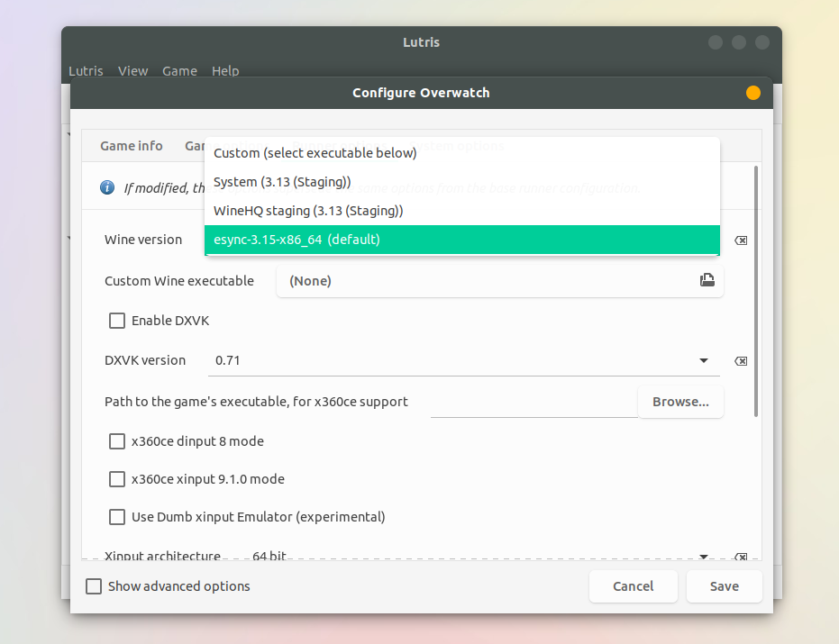Toggle Use Dumb xinput Emulator
This screenshot has width=839, height=644.
click(x=116, y=517)
